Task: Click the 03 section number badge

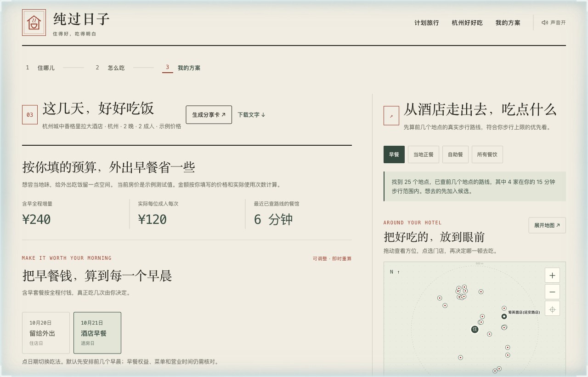Action: pyautogui.click(x=30, y=114)
